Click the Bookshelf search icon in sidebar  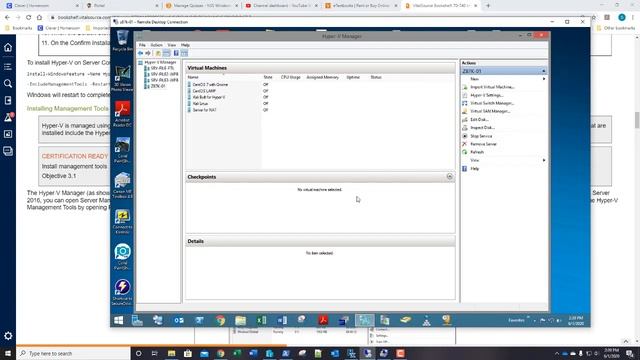[x=8, y=84]
